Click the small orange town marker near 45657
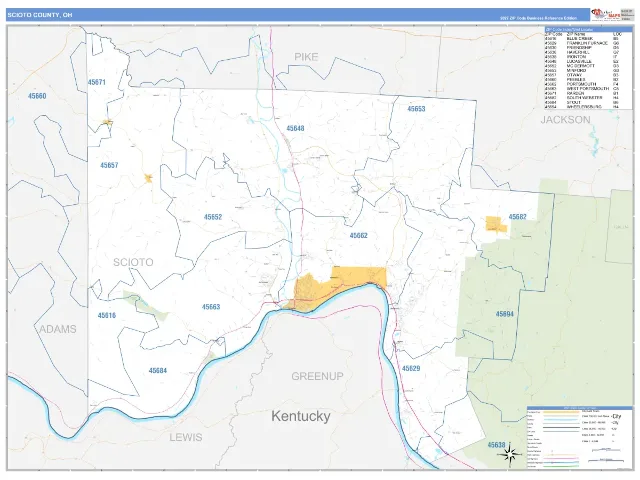 tap(148, 178)
